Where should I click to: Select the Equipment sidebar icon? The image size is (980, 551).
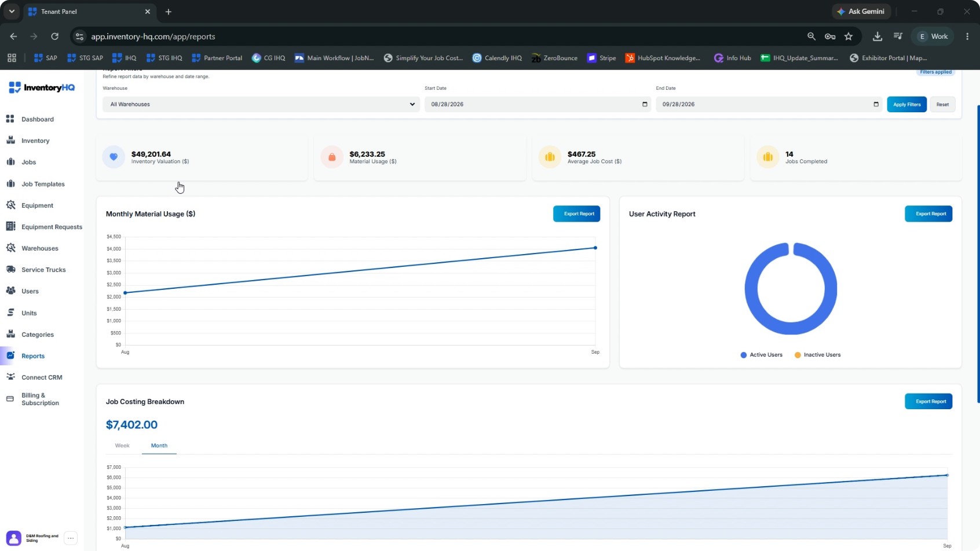point(10,205)
